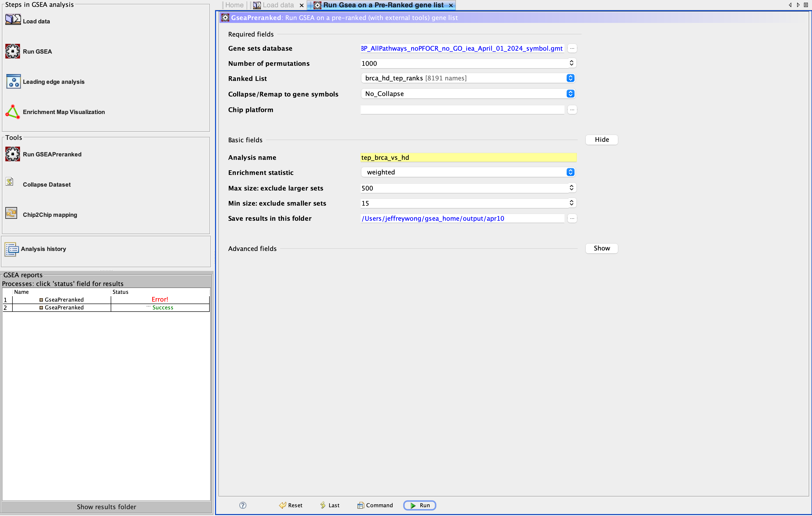The image size is (812, 516).
Task: Click the Run GSEA gear icon
Action: [x=13, y=51]
